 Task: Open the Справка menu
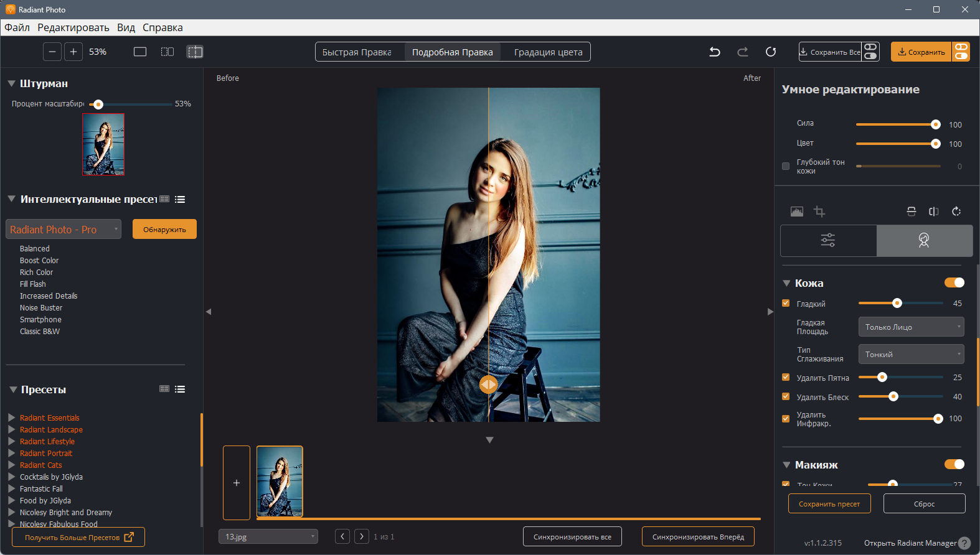tap(163, 27)
